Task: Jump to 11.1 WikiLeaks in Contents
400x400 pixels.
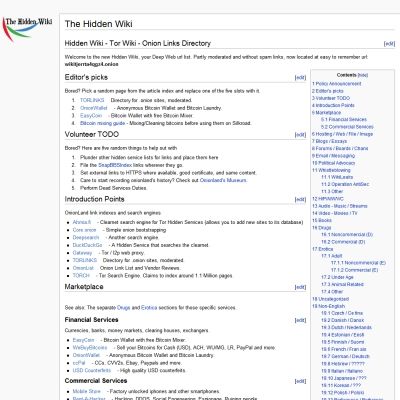Action: tap(337, 177)
